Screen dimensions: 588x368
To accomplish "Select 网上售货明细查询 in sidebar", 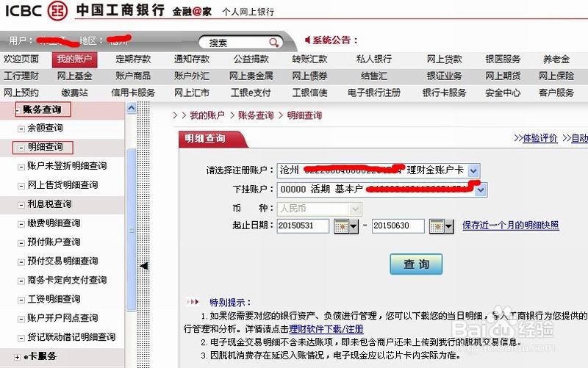I will tap(62, 185).
